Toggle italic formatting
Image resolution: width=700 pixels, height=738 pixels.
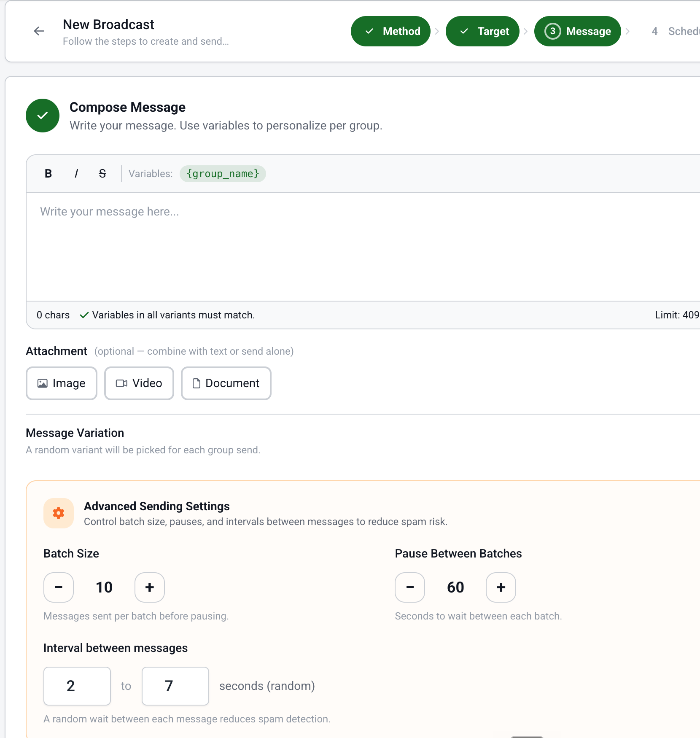tap(76, 174)
